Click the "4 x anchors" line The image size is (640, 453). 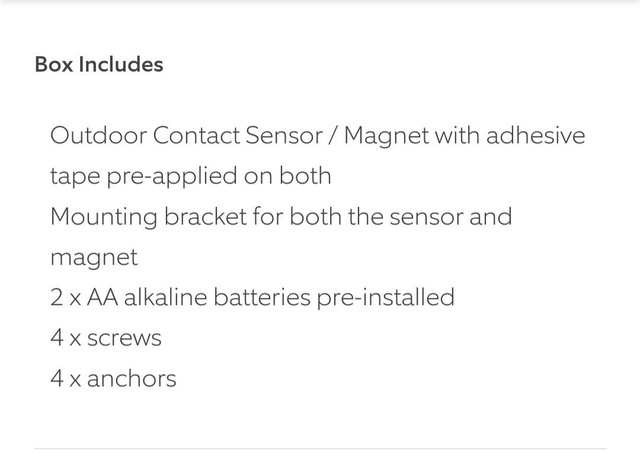click(113, 379)
